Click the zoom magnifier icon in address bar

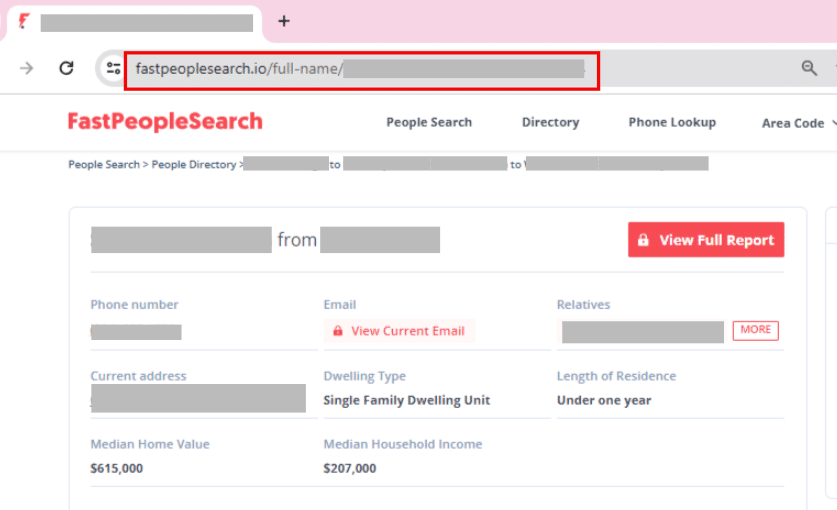[809, 68]
